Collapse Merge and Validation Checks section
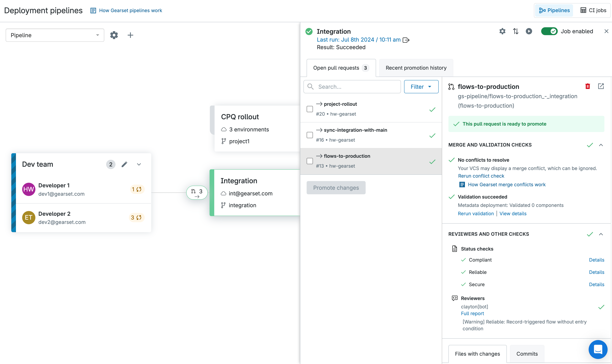This screenshot has width=612, height=364. [601, 145]
